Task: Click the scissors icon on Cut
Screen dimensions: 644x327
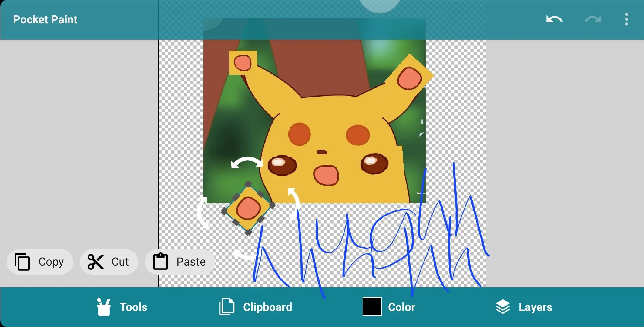Action: coord(96,262)
